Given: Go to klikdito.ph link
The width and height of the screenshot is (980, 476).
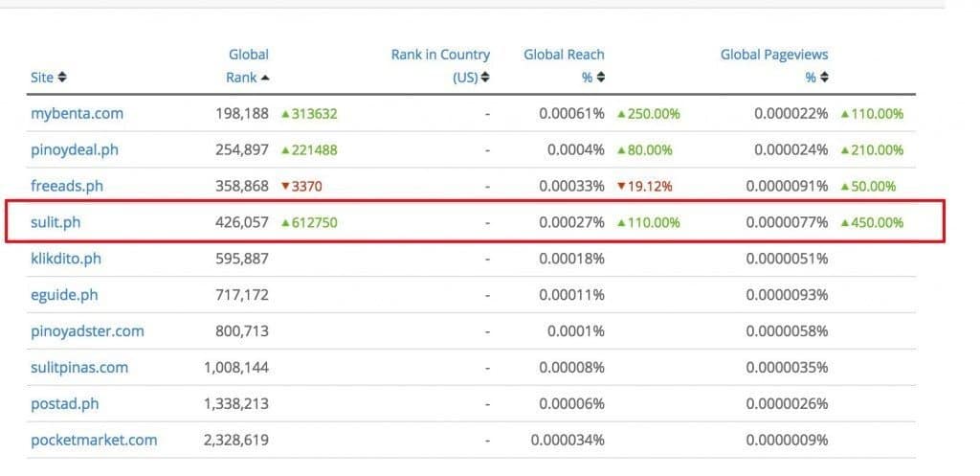Looking at the screenshot, I should click(66, 259).
